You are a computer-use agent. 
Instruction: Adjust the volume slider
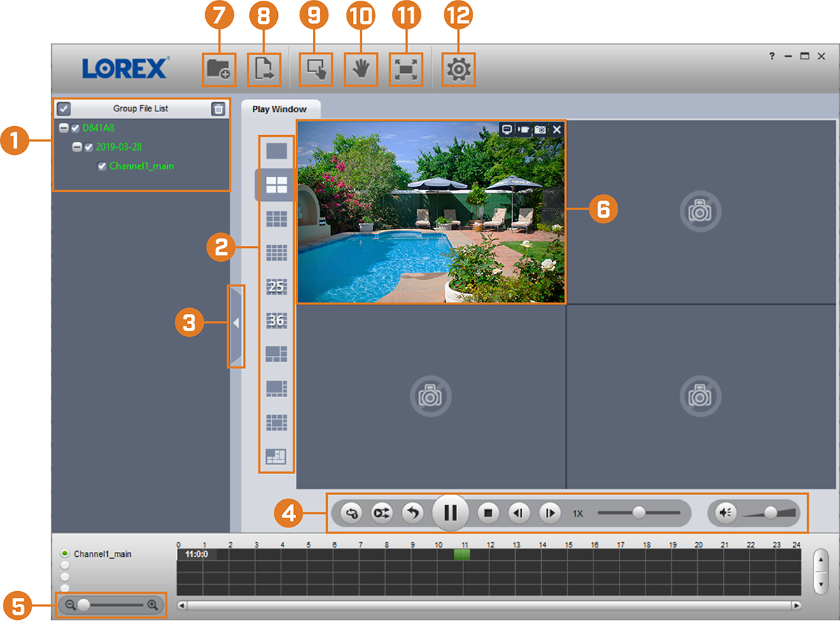(770, 513)
